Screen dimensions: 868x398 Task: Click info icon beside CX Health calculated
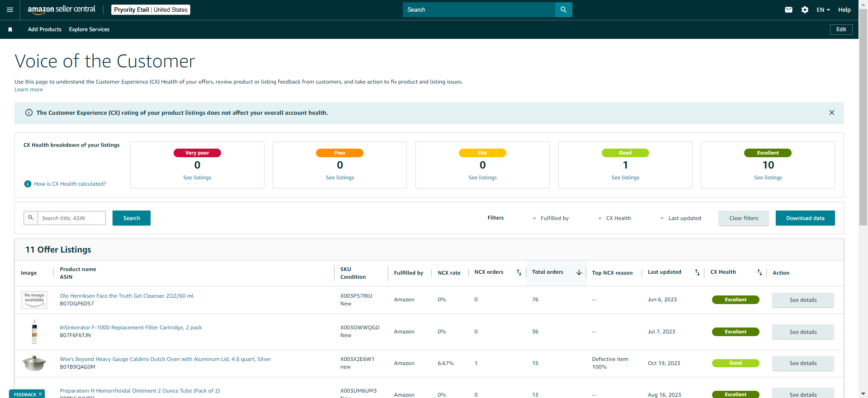point(28,184)
